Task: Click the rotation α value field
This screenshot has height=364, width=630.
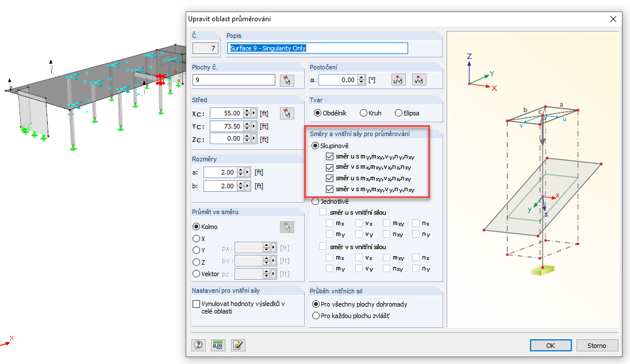Action: point(339,80)
